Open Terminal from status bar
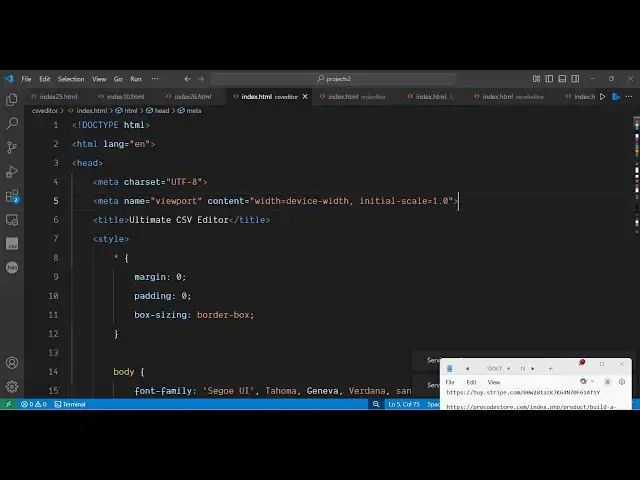 point(70,404)
